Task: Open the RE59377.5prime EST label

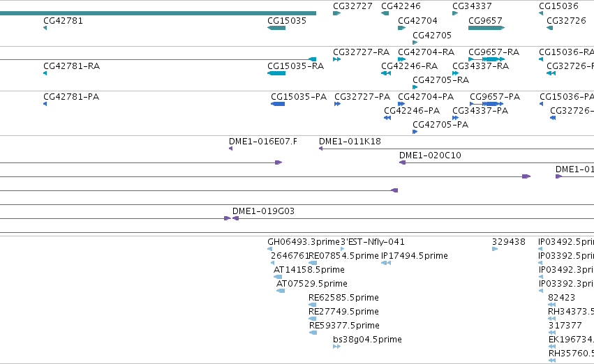Action: pos(344,326)
